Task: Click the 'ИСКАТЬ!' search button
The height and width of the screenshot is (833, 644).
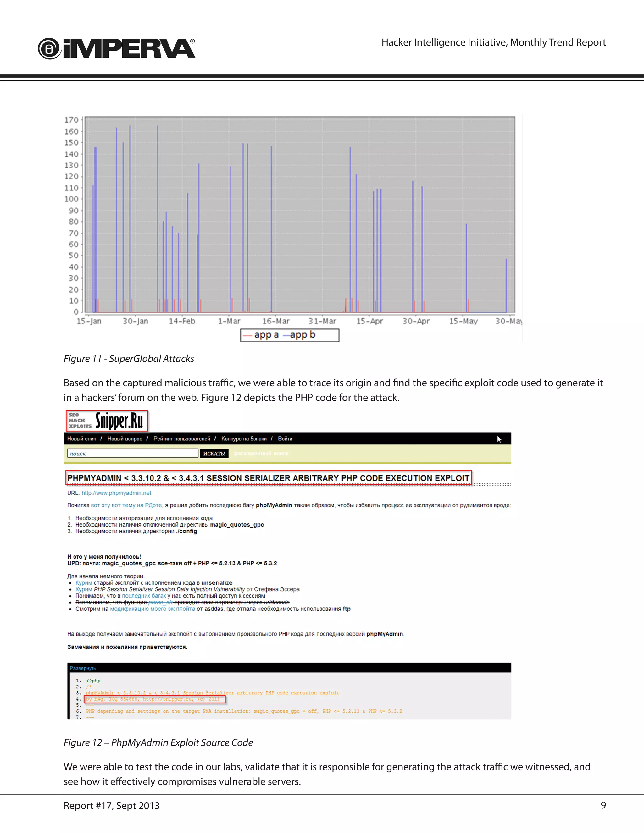Action: point(214,453)
